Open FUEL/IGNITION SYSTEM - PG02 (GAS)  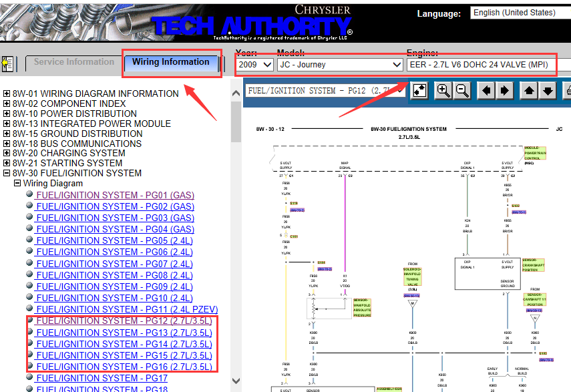tap(115, 206)
